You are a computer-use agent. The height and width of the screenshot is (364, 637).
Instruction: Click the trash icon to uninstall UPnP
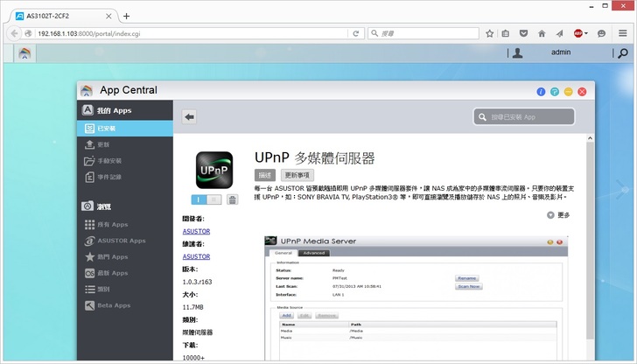click(233, 199)
